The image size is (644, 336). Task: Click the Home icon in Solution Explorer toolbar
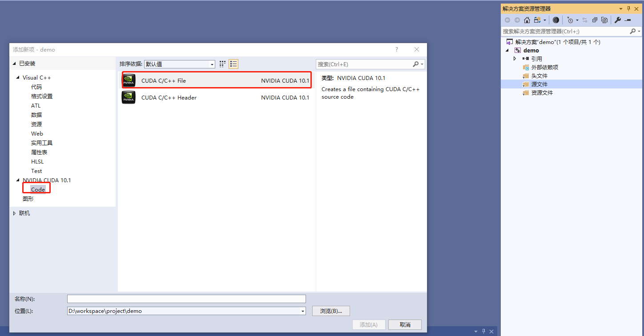(527, 20)
